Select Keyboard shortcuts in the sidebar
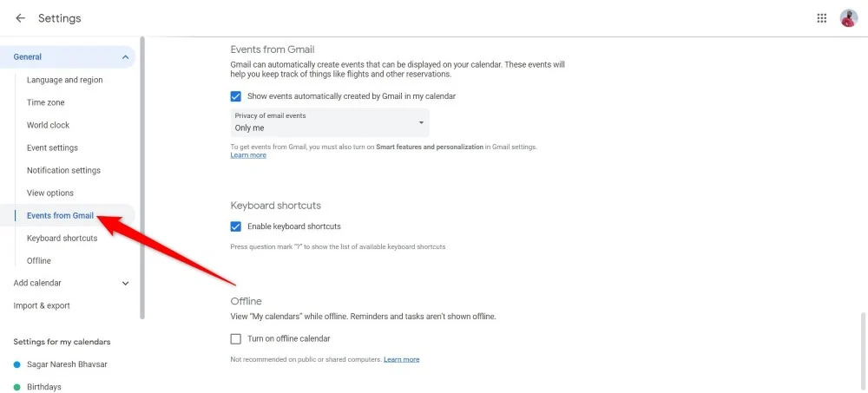The width and height of the screenshot is (868, 393). point(62,238)
